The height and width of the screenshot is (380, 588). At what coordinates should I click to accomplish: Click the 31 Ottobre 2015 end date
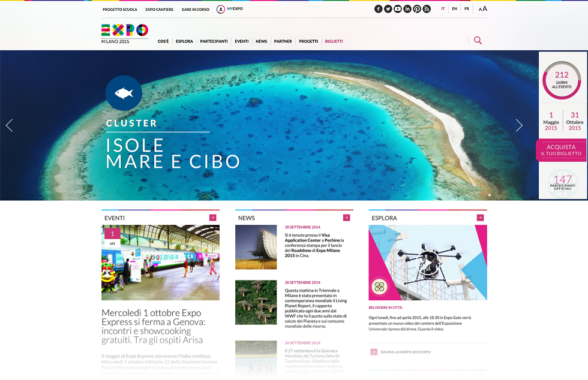pyautogui.click(x=575, y=121)
